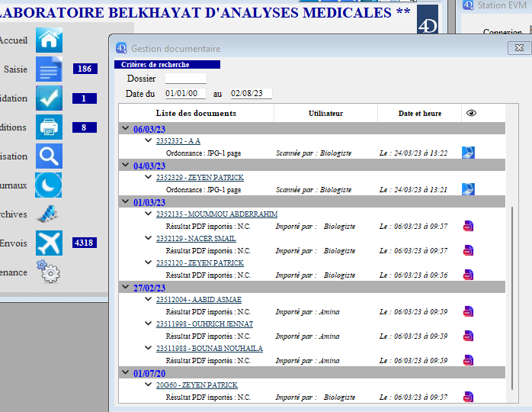
Task: Click the Envois airplane icon
Action: pyautogui.click(x=49, y=243)
